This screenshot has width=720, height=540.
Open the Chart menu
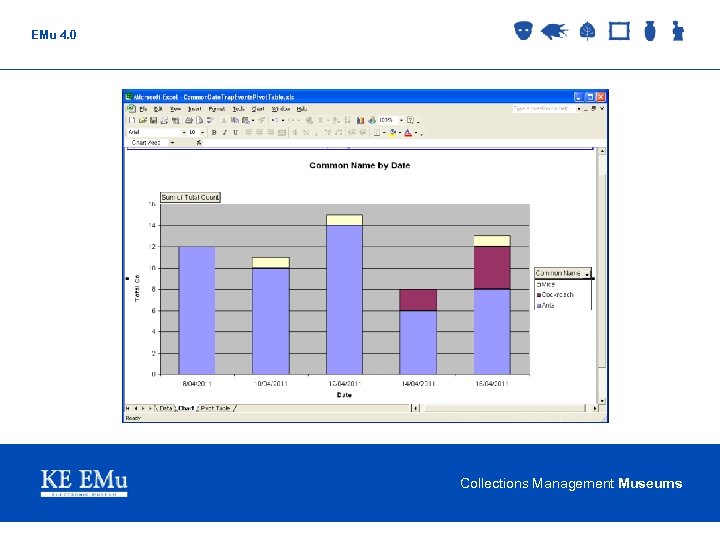pos(258,109)
